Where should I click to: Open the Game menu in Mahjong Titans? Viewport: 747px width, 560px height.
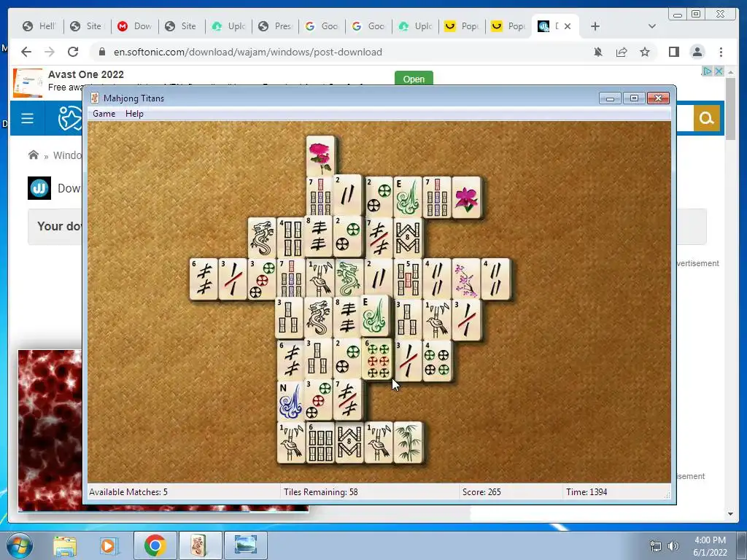click(104, 114)
